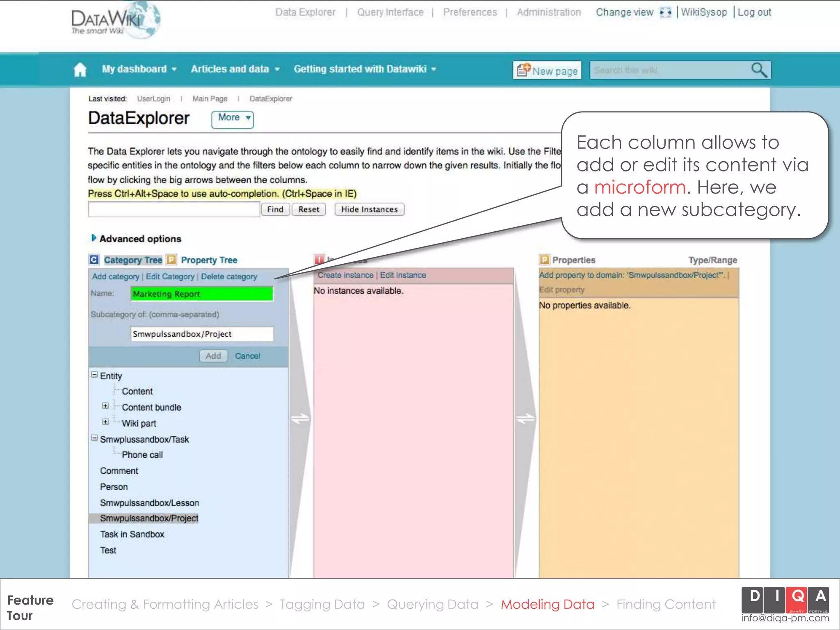Image resolution: width=840 pixels, height=630 pixels.
Task: Click the Change view link
Action: 625,12
